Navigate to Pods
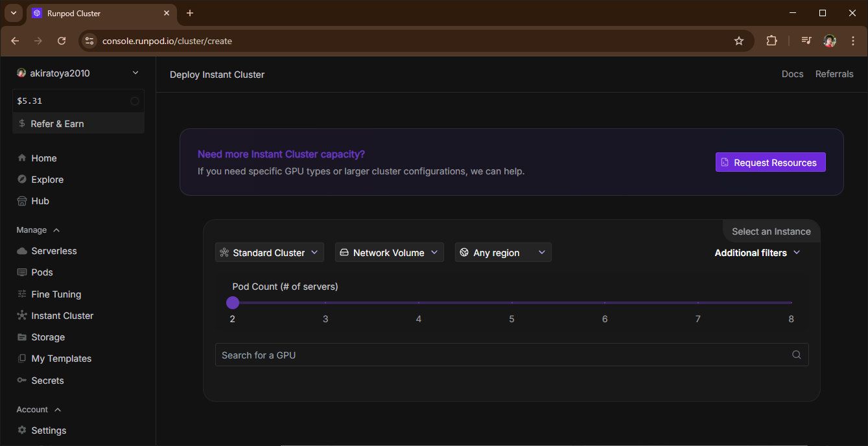Viewport: 868px width, 446px height. coord(35,272)
